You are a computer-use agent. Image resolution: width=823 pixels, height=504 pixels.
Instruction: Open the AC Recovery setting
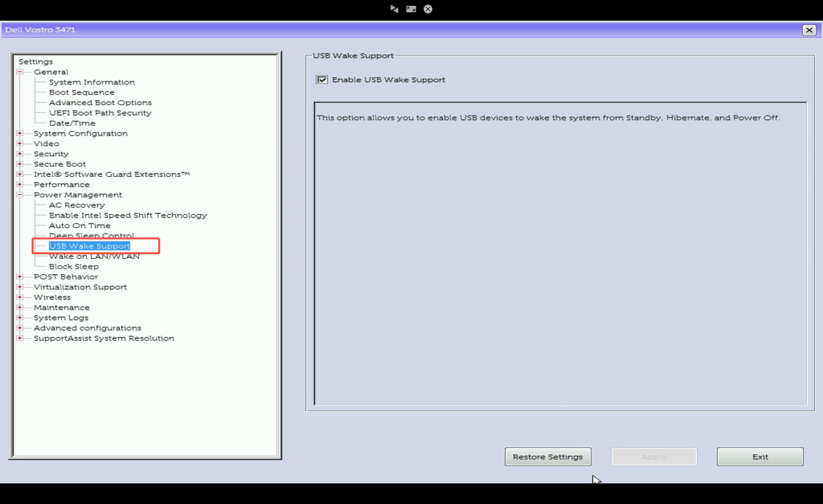(x=77, y=205)
